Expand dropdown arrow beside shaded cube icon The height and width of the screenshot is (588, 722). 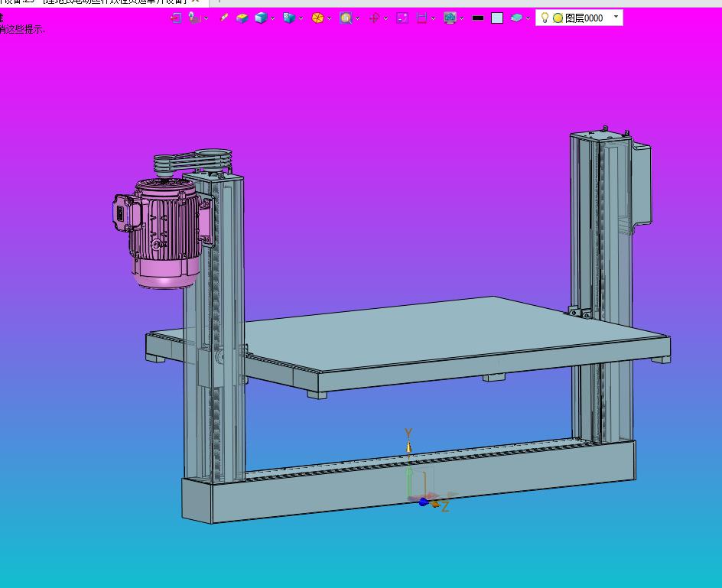coord(272,18)
